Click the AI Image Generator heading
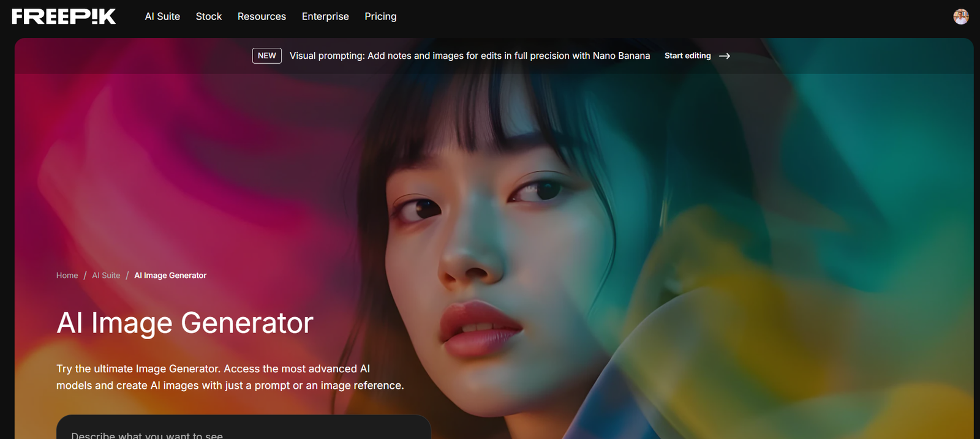 coord(184,323)
